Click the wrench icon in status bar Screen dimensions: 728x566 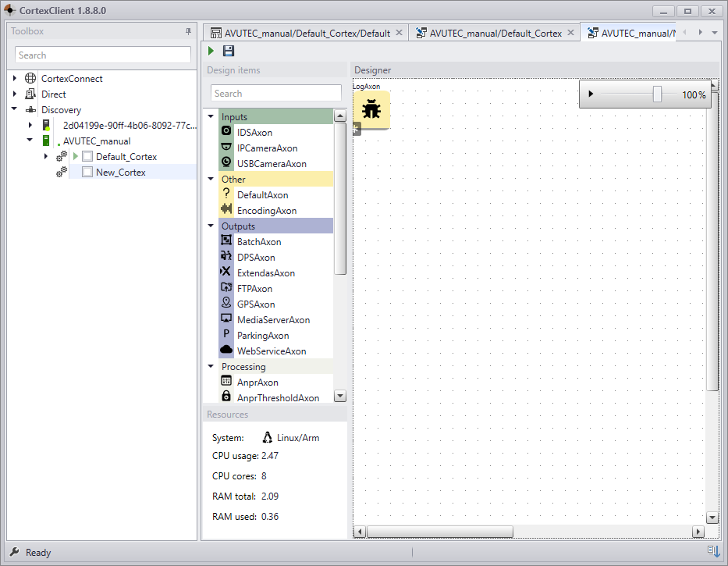[14, 552]
